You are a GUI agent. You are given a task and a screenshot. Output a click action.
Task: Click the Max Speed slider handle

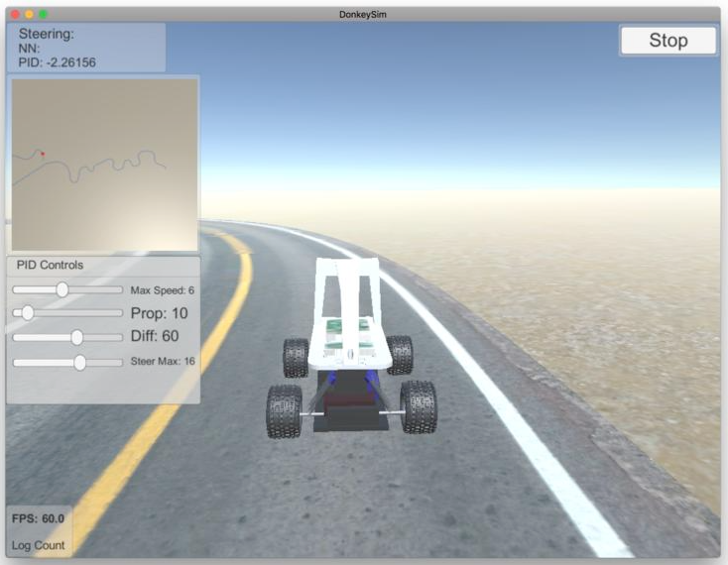point(62,289)
